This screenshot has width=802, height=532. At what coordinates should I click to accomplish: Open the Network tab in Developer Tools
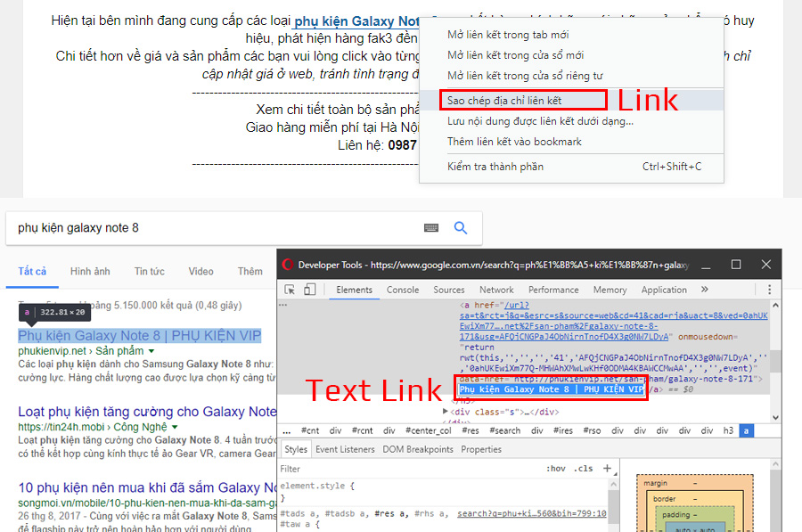click(x=496, y=290)
